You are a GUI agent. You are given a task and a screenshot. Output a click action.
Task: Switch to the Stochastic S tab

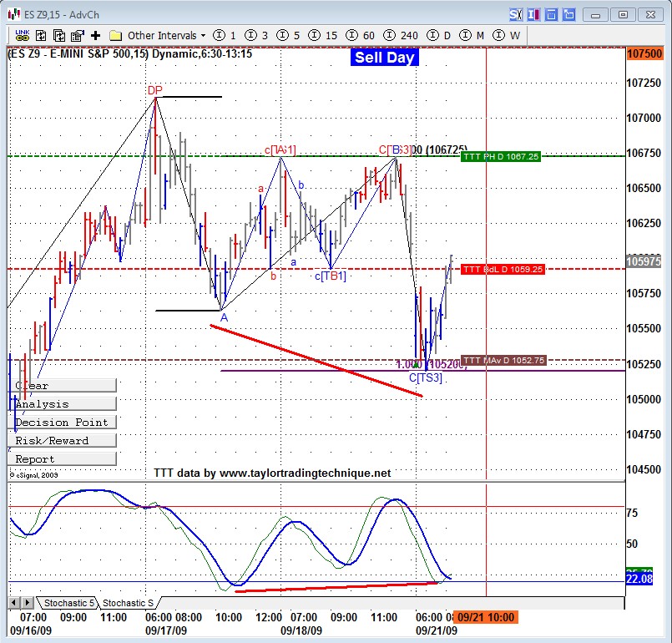[128, 603]
